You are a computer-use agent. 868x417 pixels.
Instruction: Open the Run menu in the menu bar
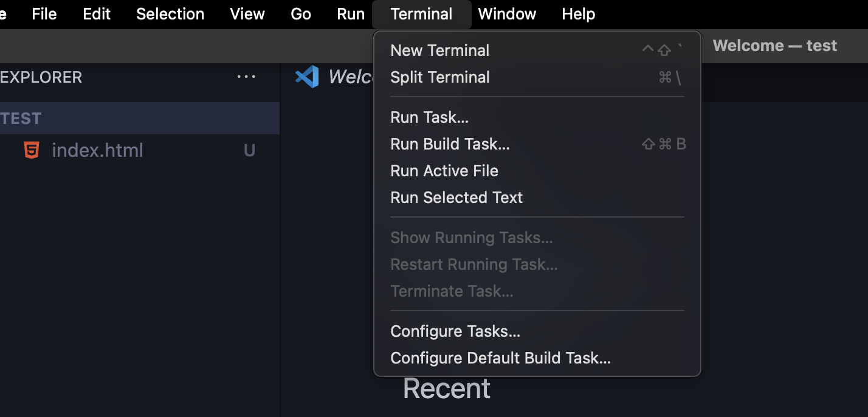(351, 13)
